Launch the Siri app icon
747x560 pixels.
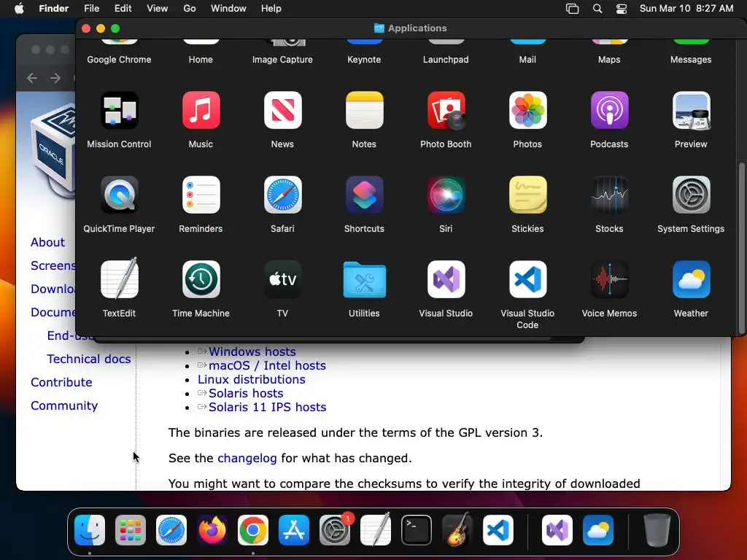[446, 195]
